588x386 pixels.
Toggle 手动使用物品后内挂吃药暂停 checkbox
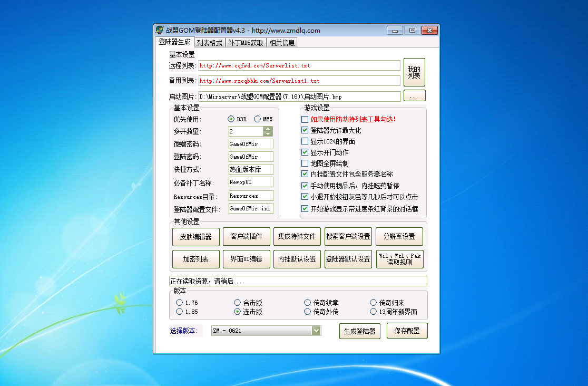(x=305, y=186)
